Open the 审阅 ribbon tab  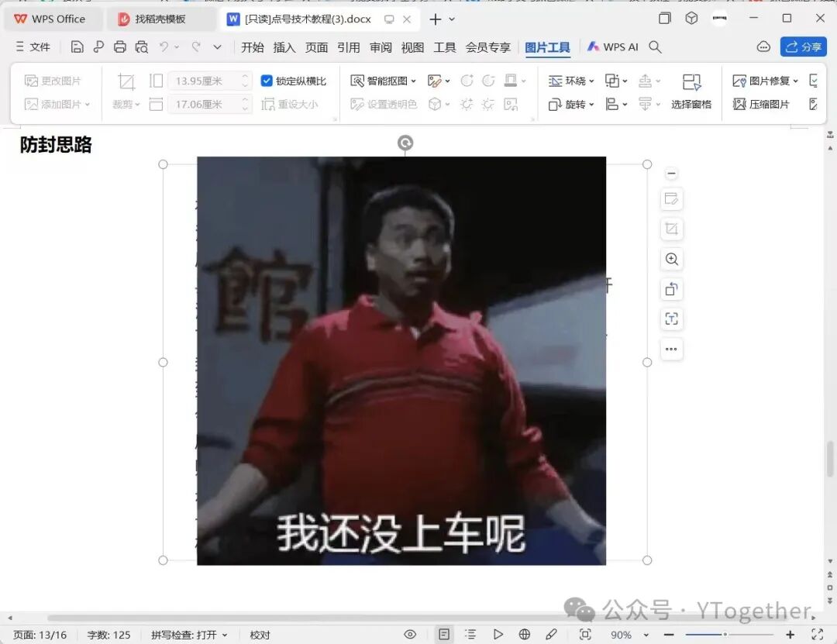pyautogui.click(x=380, y=47)
